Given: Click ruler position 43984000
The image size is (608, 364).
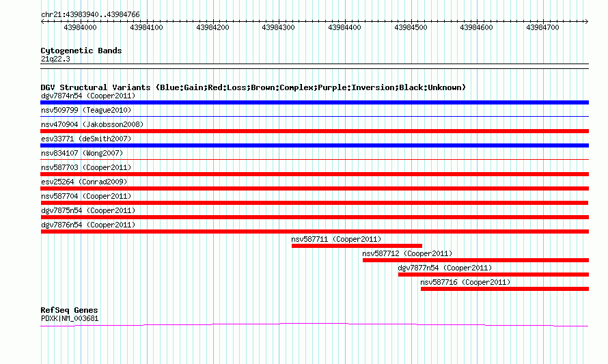Looking at the screenshot, I should click(x=80, y=27).
